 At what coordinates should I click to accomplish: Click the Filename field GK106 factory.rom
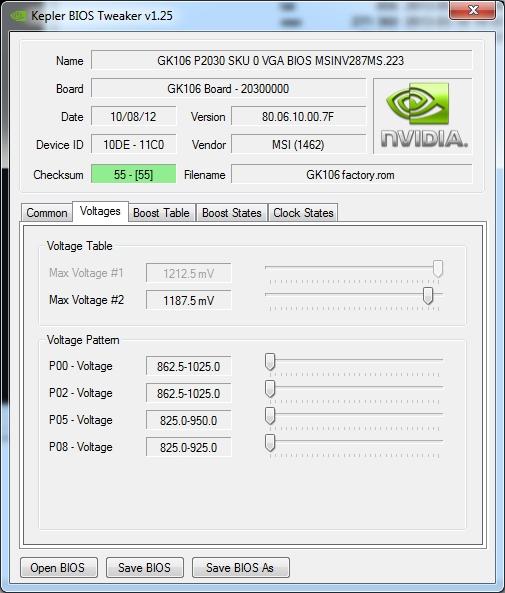351,174
